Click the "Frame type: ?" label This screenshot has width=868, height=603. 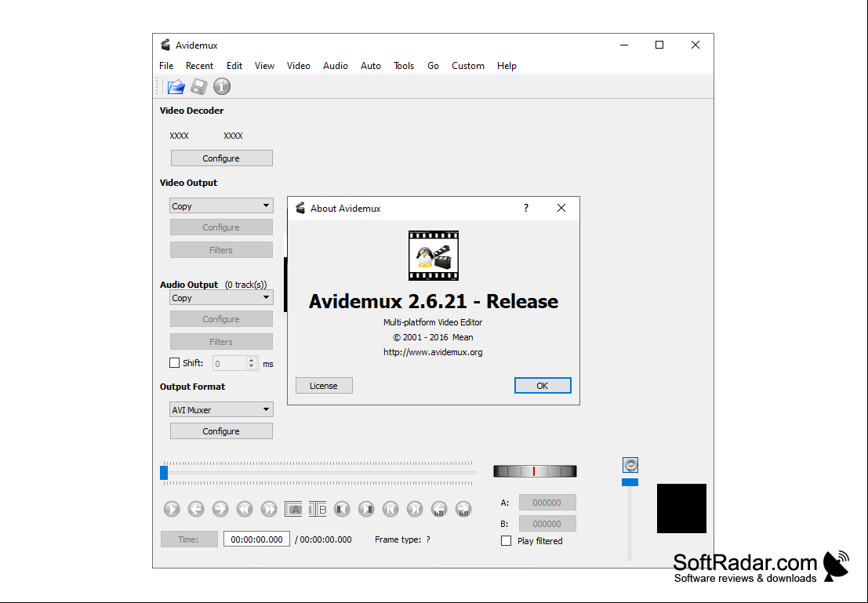click(402, 539)
